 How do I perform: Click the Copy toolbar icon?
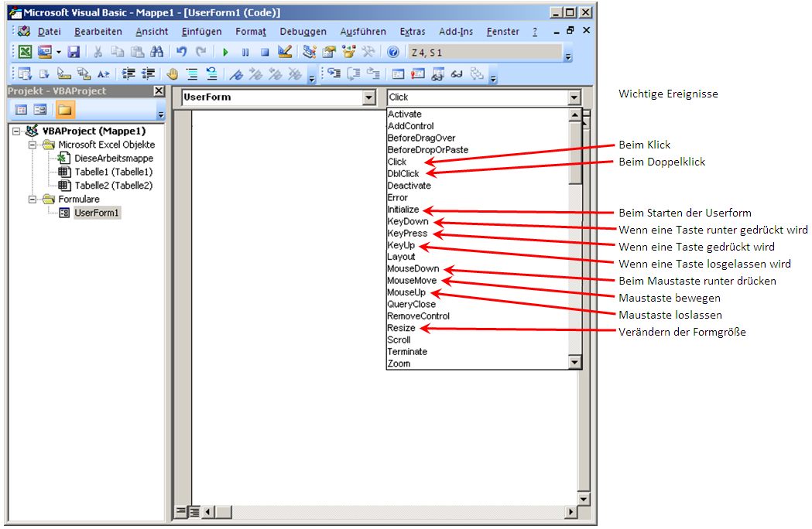(x=118, y=52)
